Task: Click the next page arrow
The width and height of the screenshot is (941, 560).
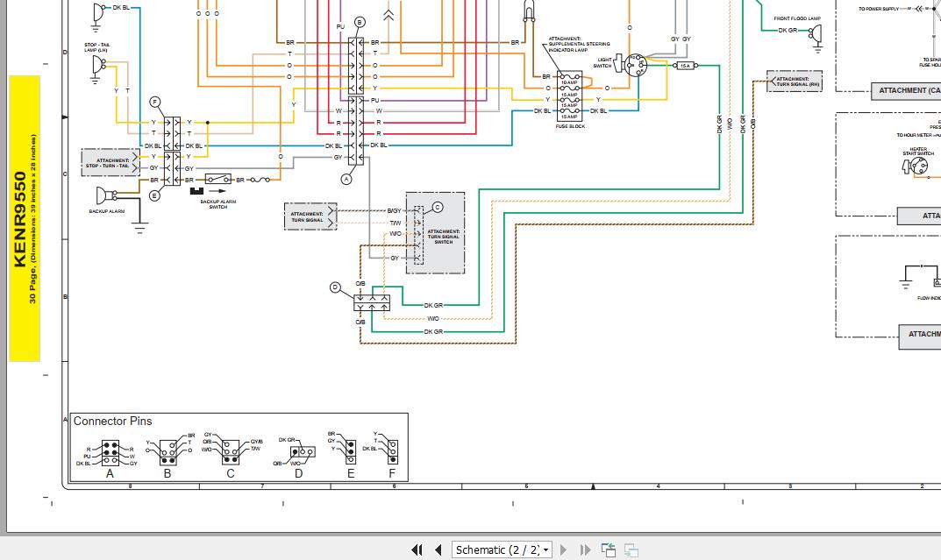Action: point(563,549)
